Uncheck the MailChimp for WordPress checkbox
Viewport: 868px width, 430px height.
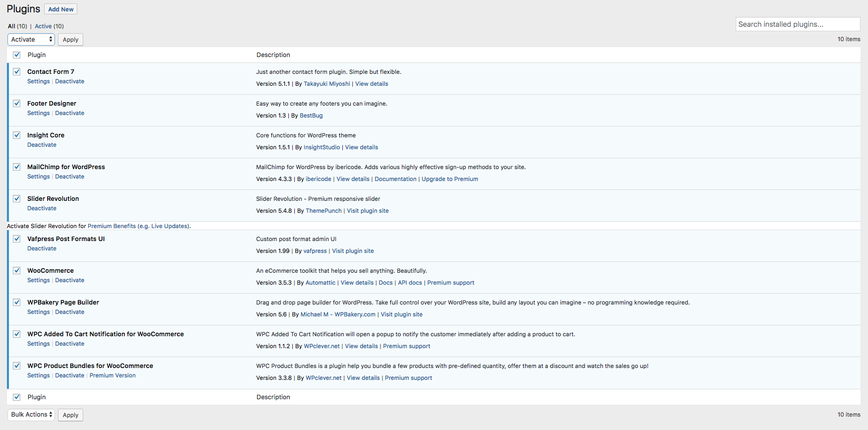17,167
